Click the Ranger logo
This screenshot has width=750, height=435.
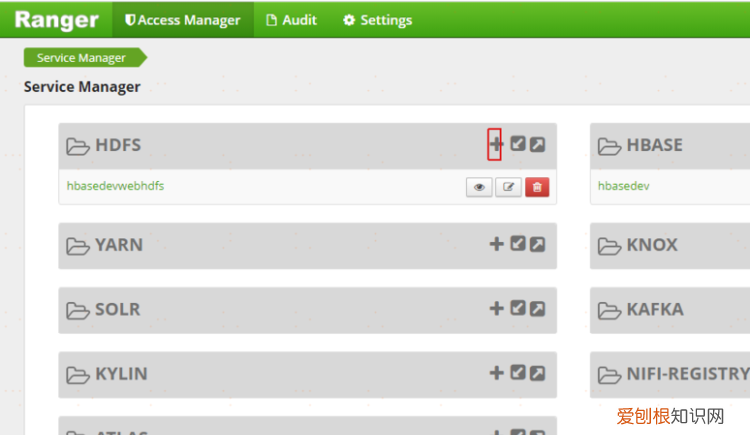(x=56, y=20)
